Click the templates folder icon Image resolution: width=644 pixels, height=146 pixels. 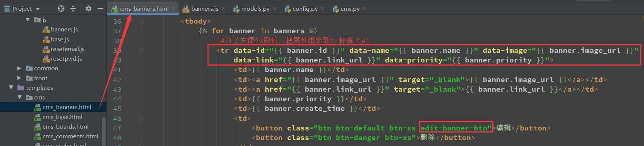[x=21, y=88]
